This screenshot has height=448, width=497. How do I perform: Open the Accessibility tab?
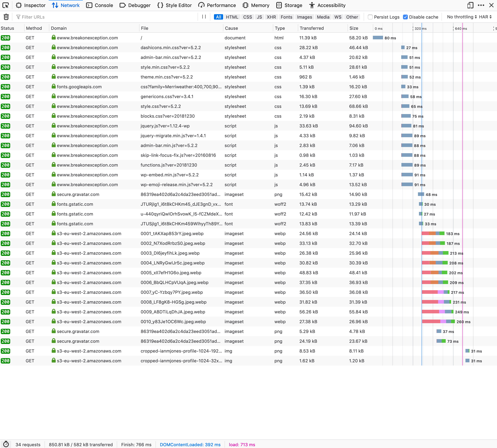coord(327,5)
